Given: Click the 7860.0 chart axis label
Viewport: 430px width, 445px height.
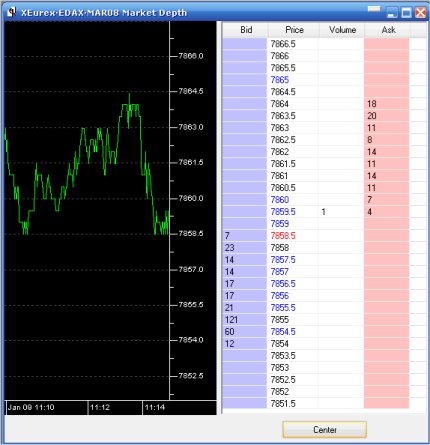Looking at the screenshot, I should coord(191,198).
